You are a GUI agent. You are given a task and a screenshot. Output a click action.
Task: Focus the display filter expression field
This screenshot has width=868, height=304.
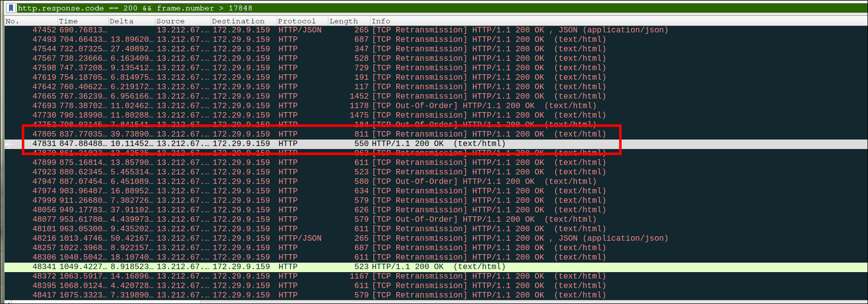[441, 8]
